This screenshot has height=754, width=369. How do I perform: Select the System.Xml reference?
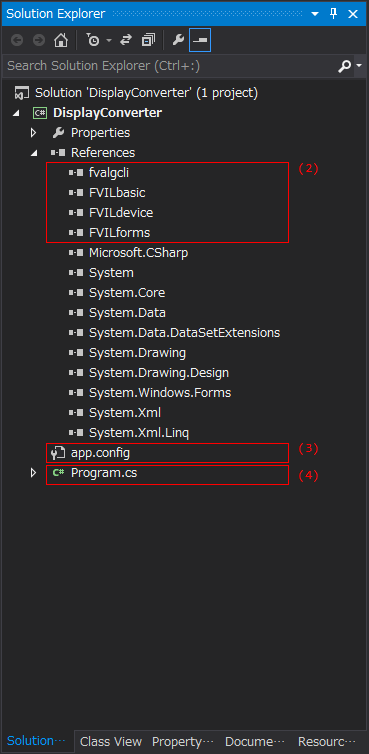click(125, 413)
